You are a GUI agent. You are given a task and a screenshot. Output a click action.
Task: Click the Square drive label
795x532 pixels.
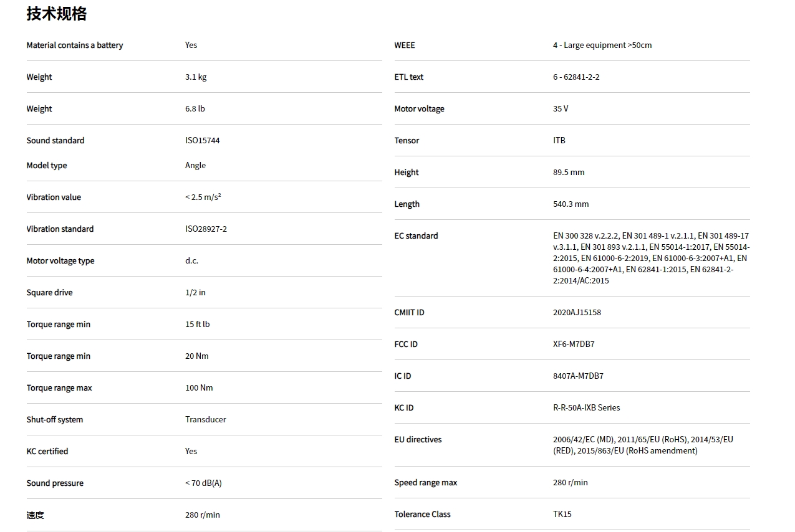(x=49, y=293)
